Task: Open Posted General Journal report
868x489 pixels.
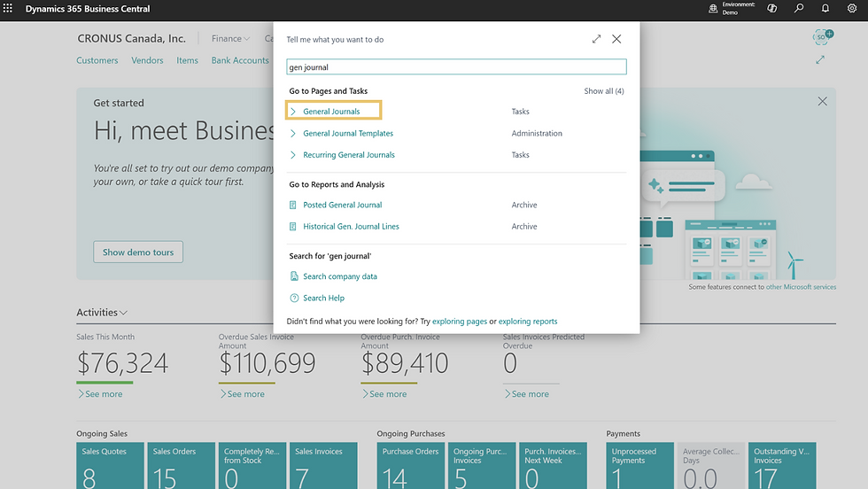Action: coord(342,205)
